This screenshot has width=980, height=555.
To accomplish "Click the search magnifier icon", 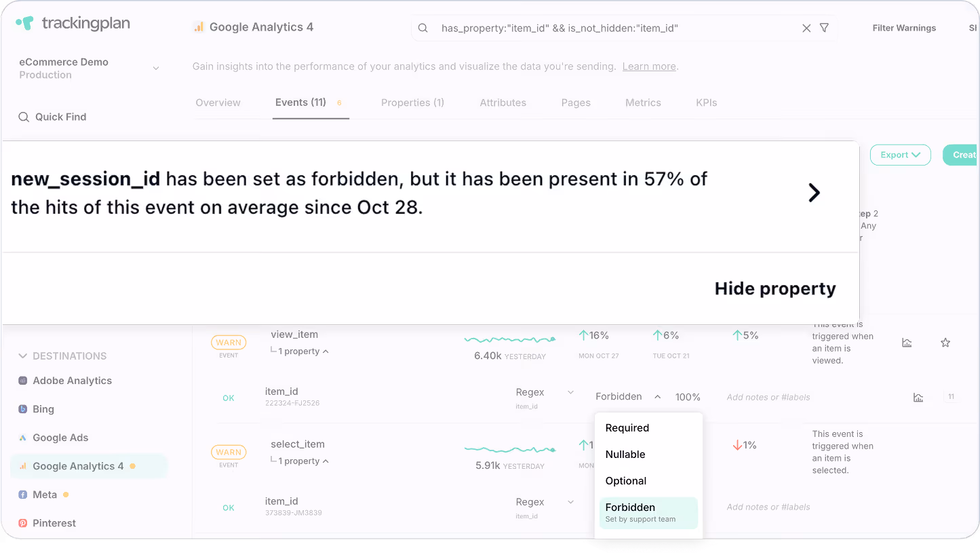I will click(423, 28).
